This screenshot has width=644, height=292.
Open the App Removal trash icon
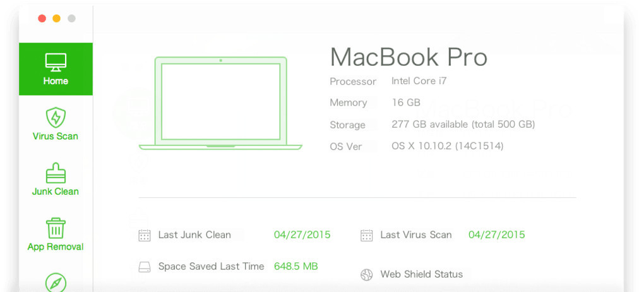click(x=56, y=228)
